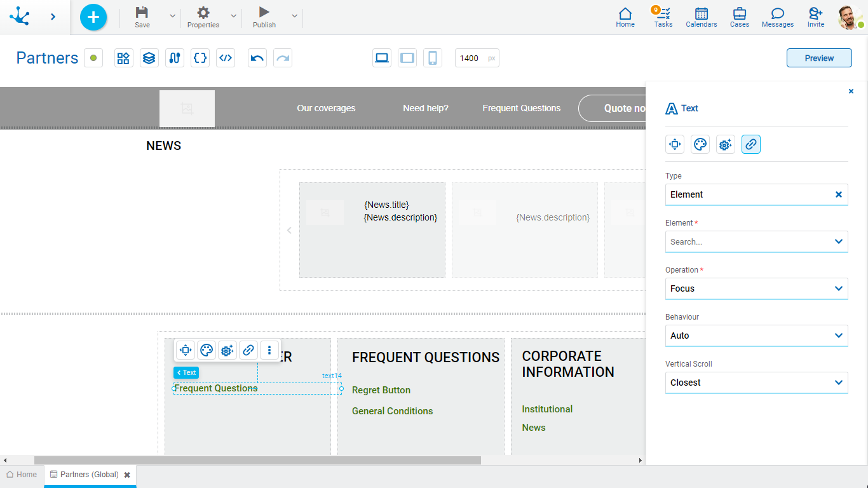Click the blue Text breadcrumb tag

click(x=186, y=373)
